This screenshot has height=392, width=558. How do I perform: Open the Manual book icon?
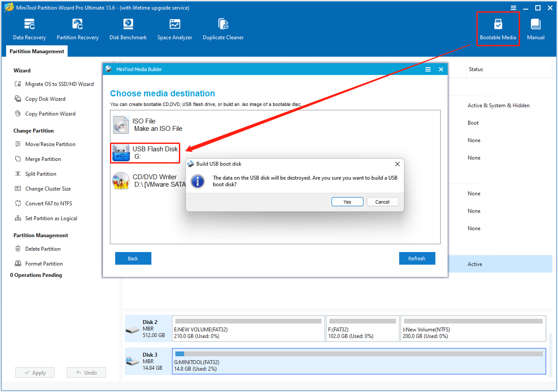point(536,24)
